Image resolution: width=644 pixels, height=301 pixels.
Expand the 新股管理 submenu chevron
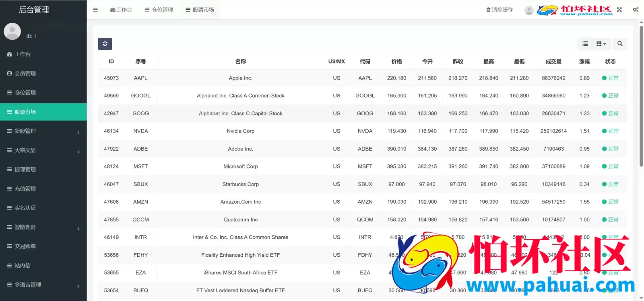click(78, 133)
